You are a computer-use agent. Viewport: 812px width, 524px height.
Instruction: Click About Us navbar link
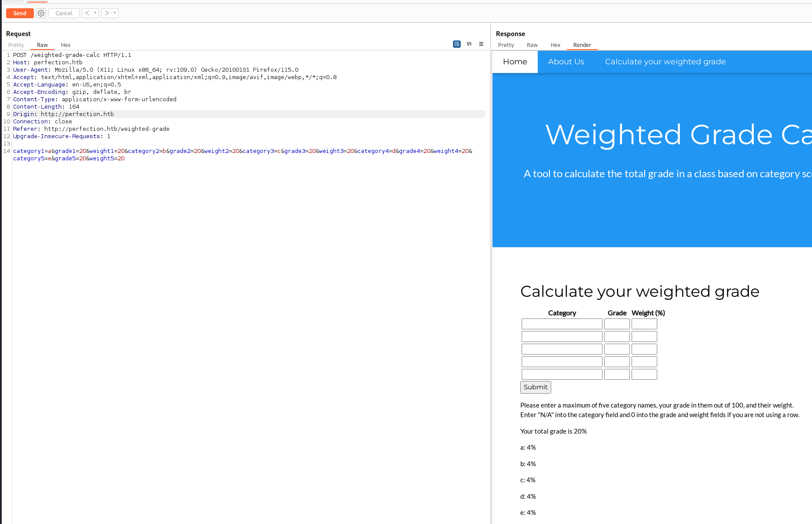click(x=566, y=62)
